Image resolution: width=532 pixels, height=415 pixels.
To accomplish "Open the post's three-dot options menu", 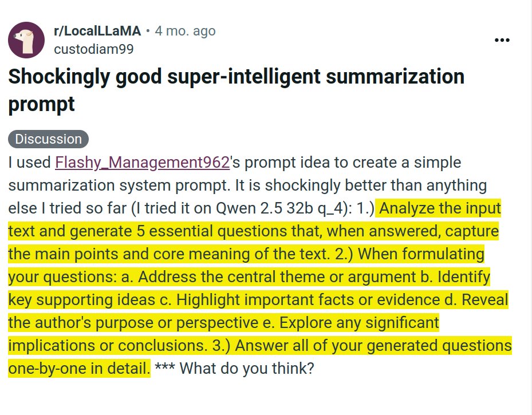I will [502, 40].
